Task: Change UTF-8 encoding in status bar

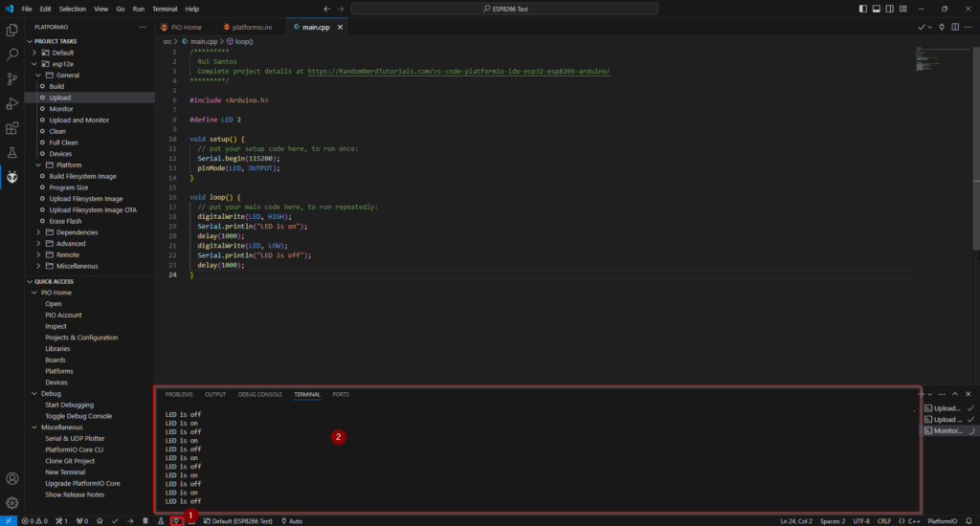Action: click(861, 521)
